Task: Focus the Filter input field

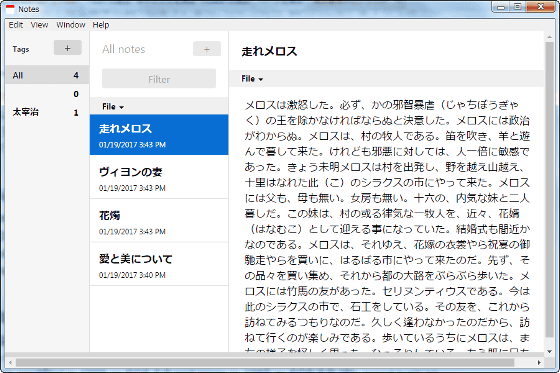Action: coord(159,79)
